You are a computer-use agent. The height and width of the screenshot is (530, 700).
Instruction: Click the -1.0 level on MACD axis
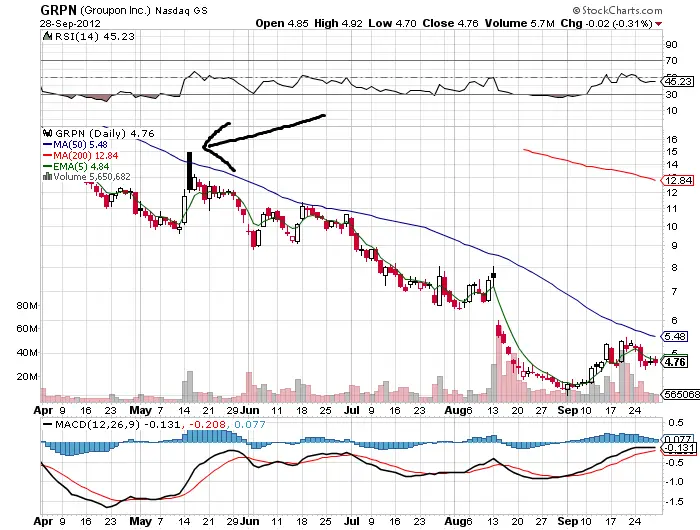tap(674, 481)
